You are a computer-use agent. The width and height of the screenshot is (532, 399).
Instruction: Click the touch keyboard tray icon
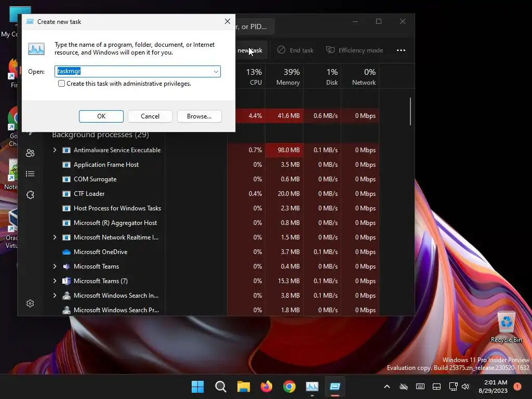coord(420,387)
